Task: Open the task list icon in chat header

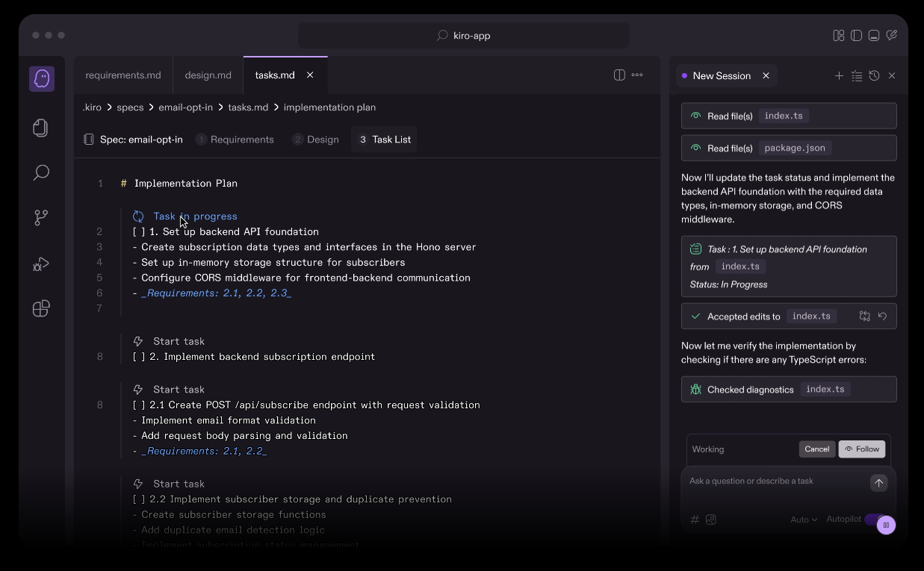Action: 857,75
